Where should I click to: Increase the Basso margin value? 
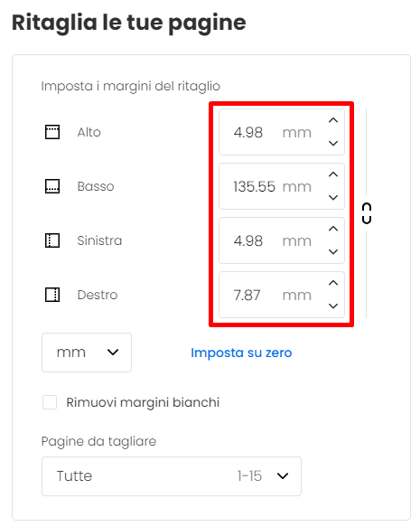point(333,174)
